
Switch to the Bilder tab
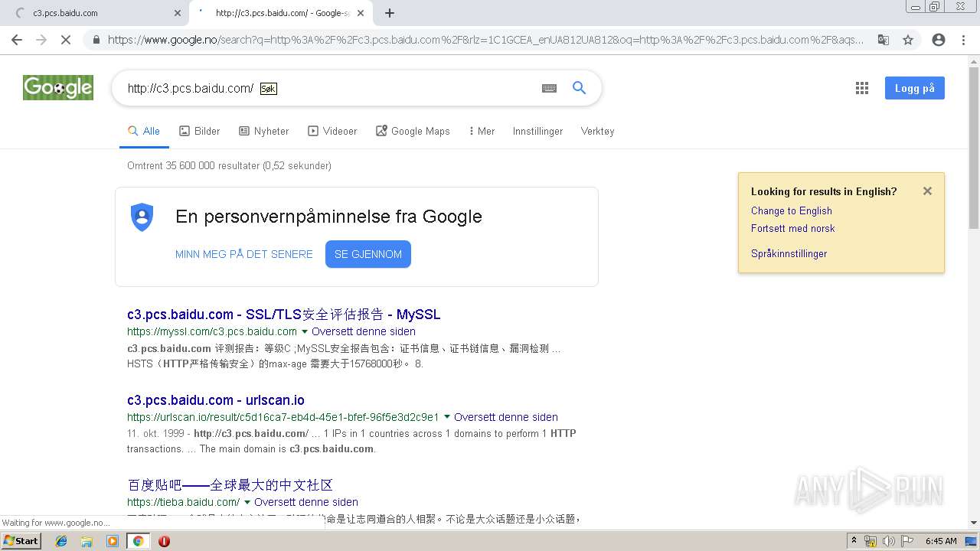tap(200, 131)
